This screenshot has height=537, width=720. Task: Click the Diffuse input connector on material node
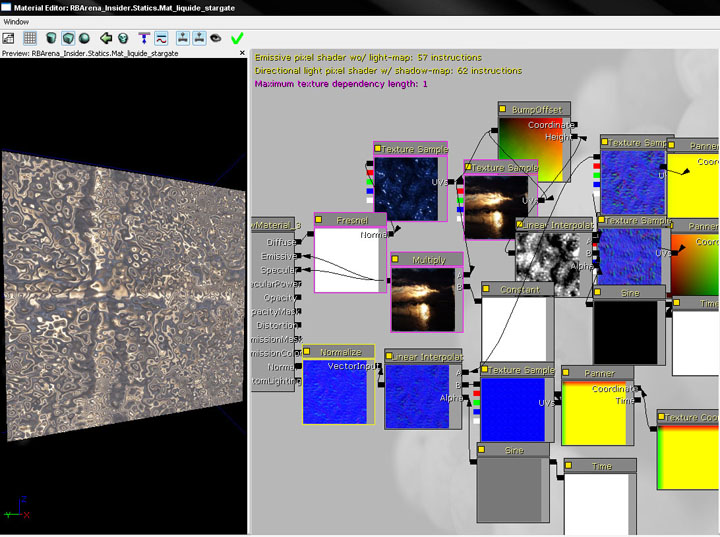tap(298, 242)
